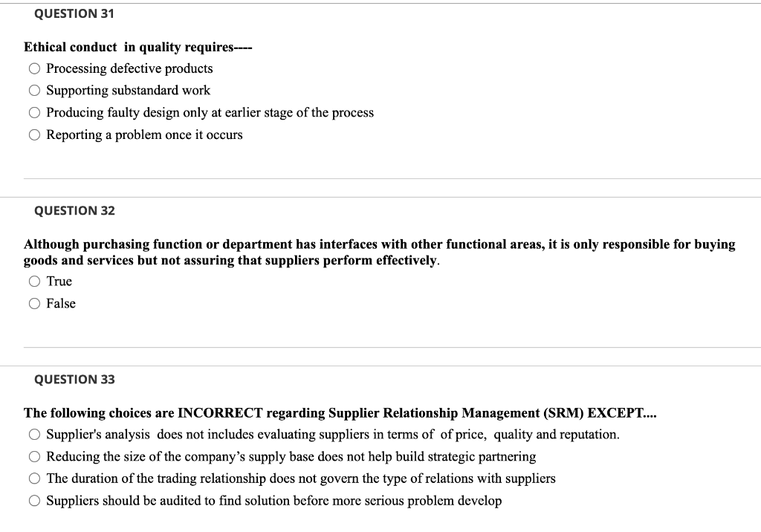
Task: Pick 'Reporting a problem once it occurs'
Action: click(x=34, y=134)
